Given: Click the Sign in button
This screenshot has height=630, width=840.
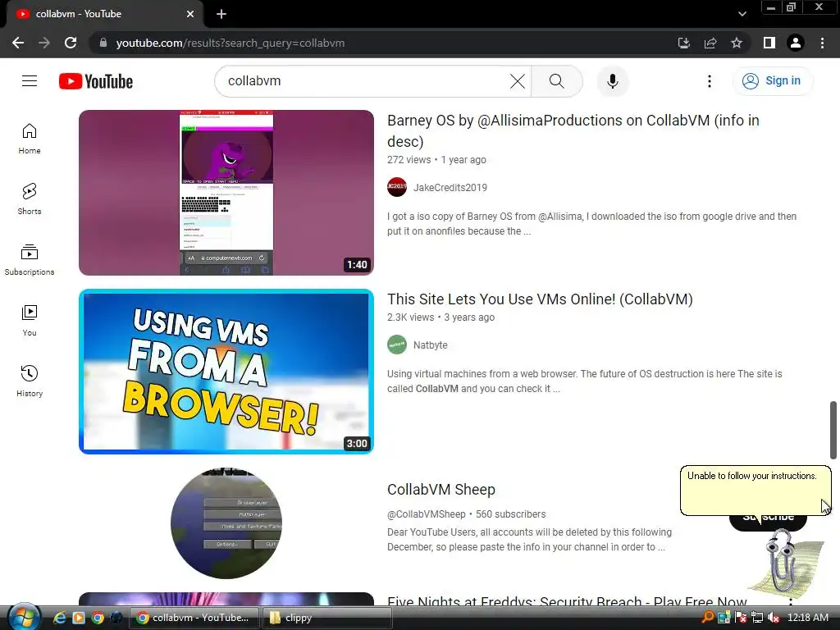Looking at the screenshot, I should coord(772,81).
